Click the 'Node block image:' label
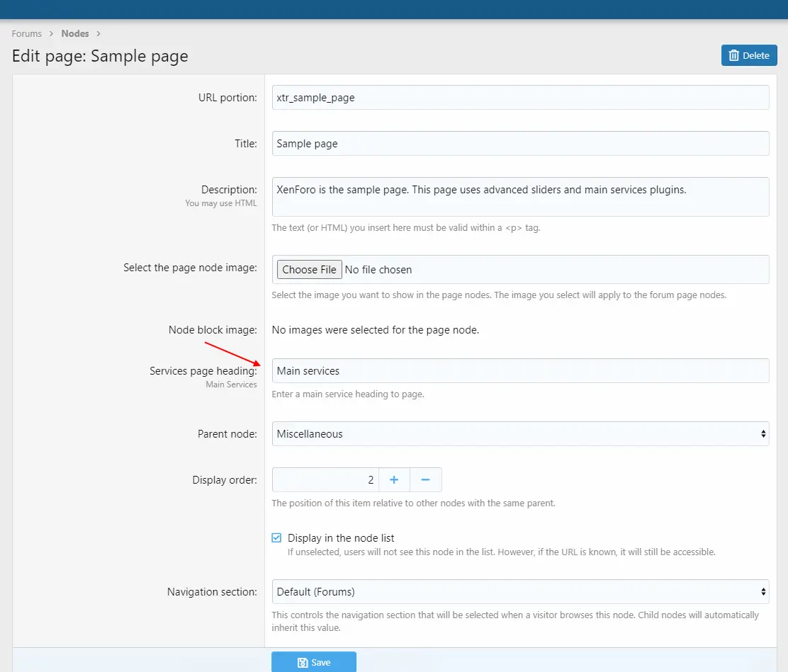The width and height of the screenshot is (788, 672). pos(213,330)
